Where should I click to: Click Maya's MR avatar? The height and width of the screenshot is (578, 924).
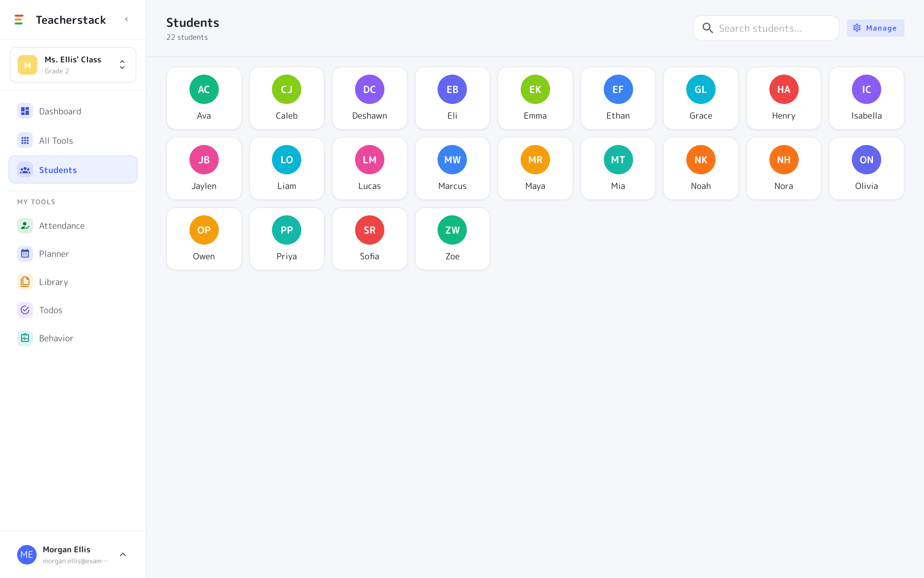(x=535, y=160)
